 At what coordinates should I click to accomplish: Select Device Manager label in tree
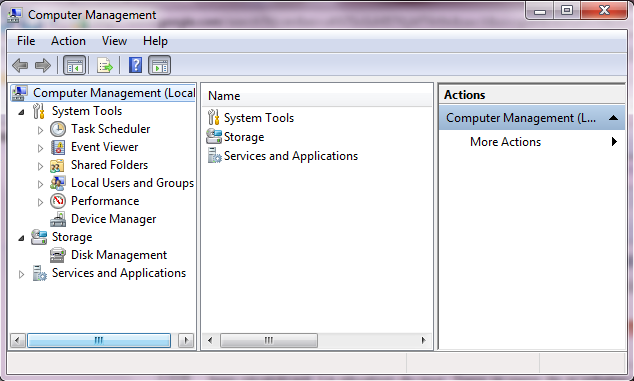point(113,219)
